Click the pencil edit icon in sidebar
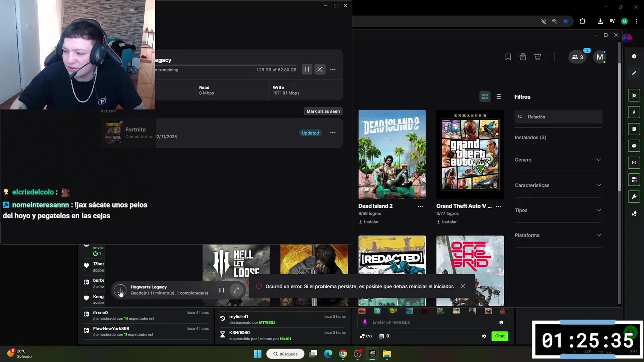Image resolution: width=644 pixels, height=362 pixels. (634, 73)
